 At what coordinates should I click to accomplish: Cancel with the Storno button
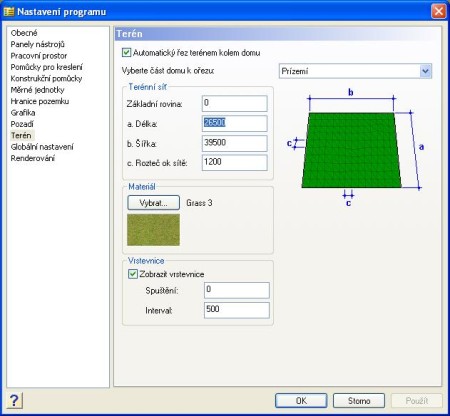pyautogui.click(x=359, y=400)
